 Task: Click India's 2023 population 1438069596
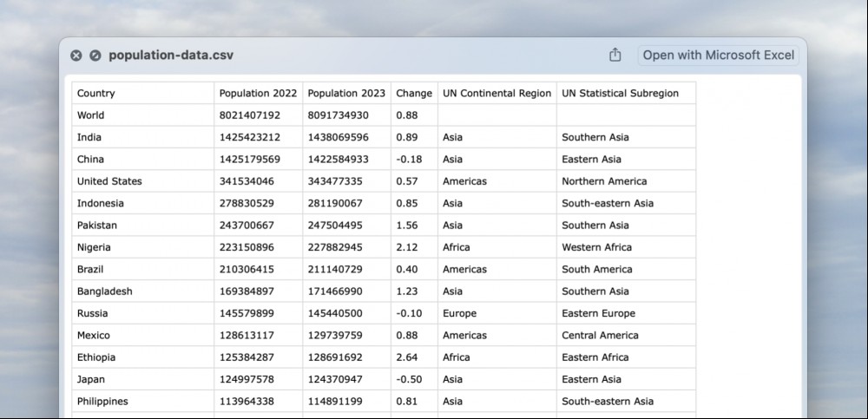pos(339,137)
